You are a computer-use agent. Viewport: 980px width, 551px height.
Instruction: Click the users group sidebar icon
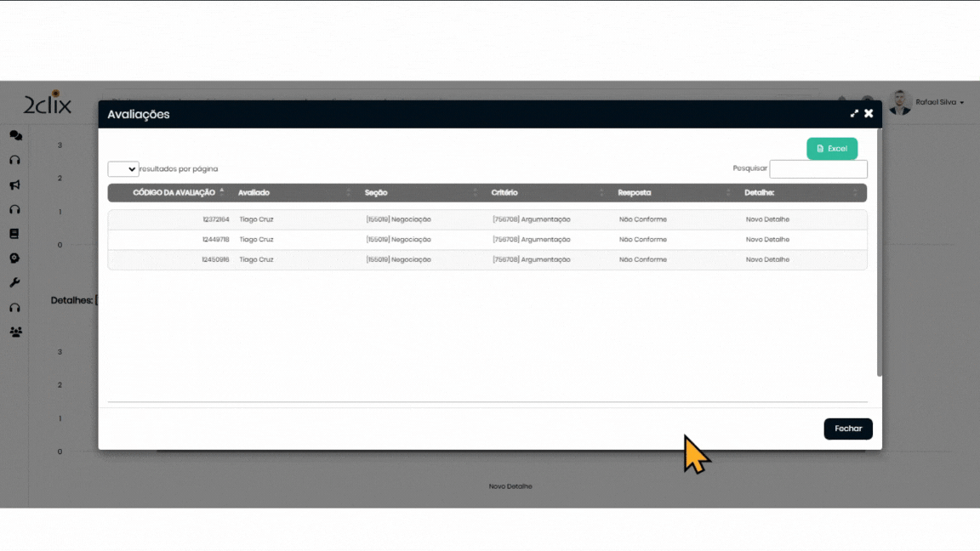(x=15, y=332)
